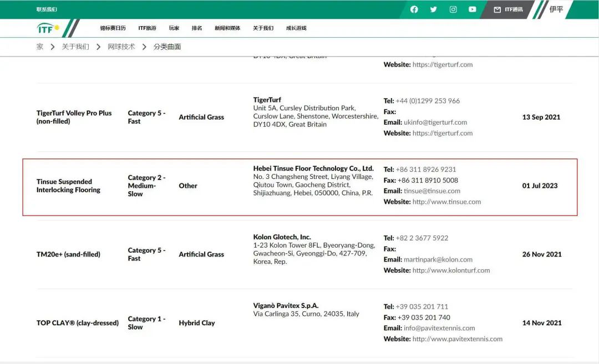Go to 家 in the breadcrumb
This screenshot has height=364, width=599.
click(40, 47)
